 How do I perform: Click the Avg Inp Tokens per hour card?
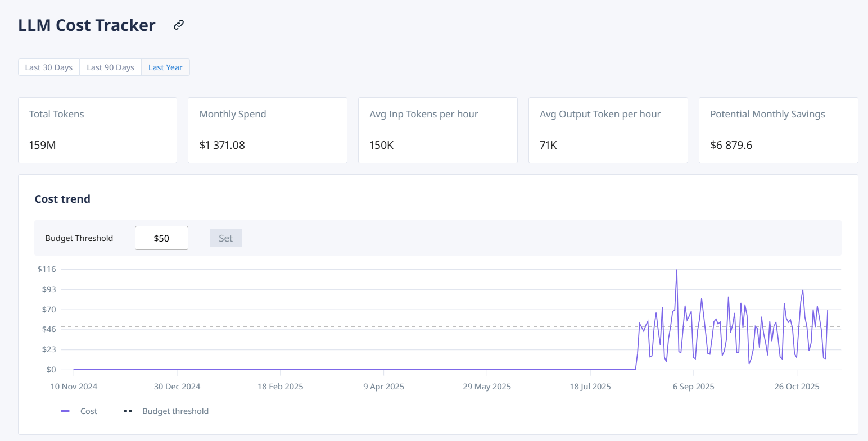[438, 130]
